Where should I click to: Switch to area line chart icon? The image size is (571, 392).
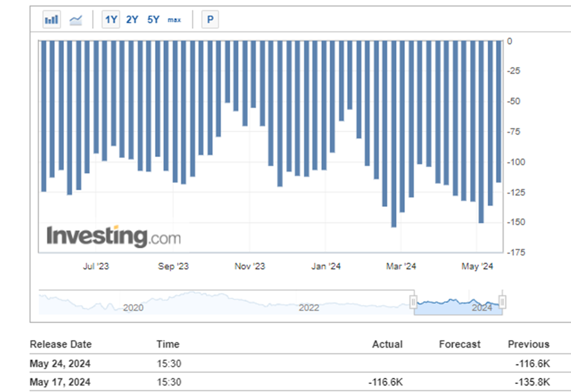click(x=76, y=20)
